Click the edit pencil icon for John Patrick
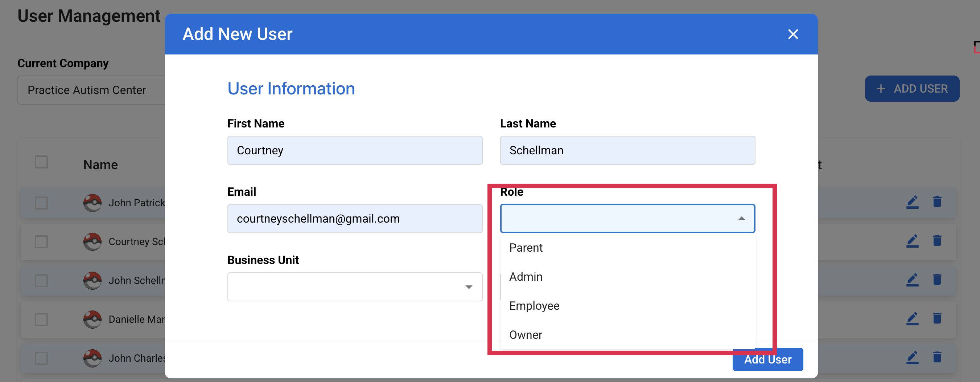 (912, 202)
